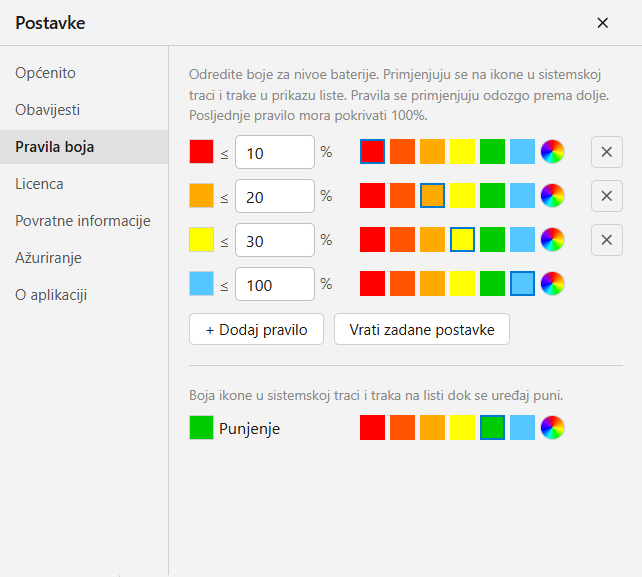Open custom color wheel for 10% rule
This screenshot has width=642, height=577.
552,152
